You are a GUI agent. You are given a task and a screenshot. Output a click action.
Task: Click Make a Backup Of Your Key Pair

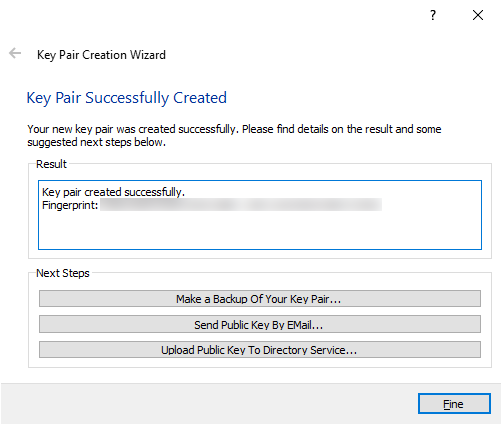[x=260, y=299]
